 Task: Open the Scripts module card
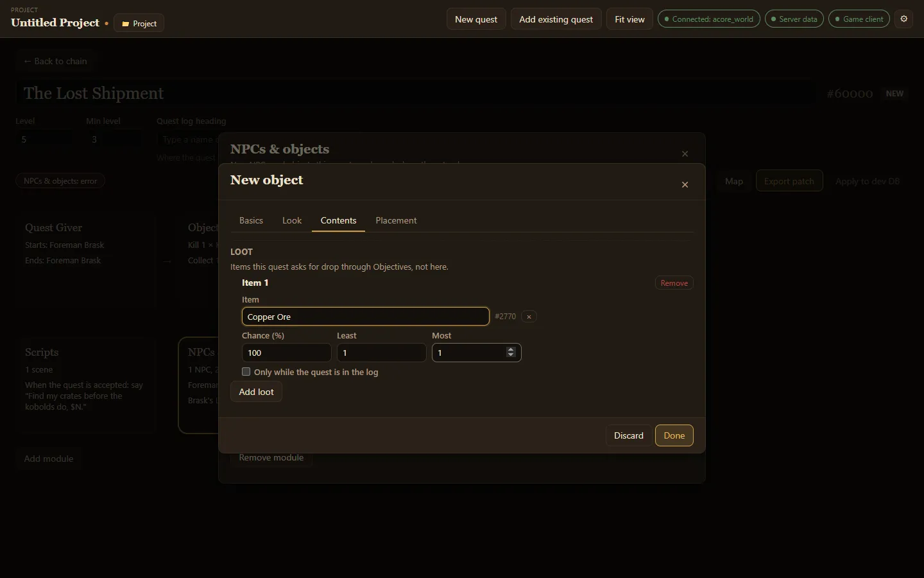click(x=87, y=386)
